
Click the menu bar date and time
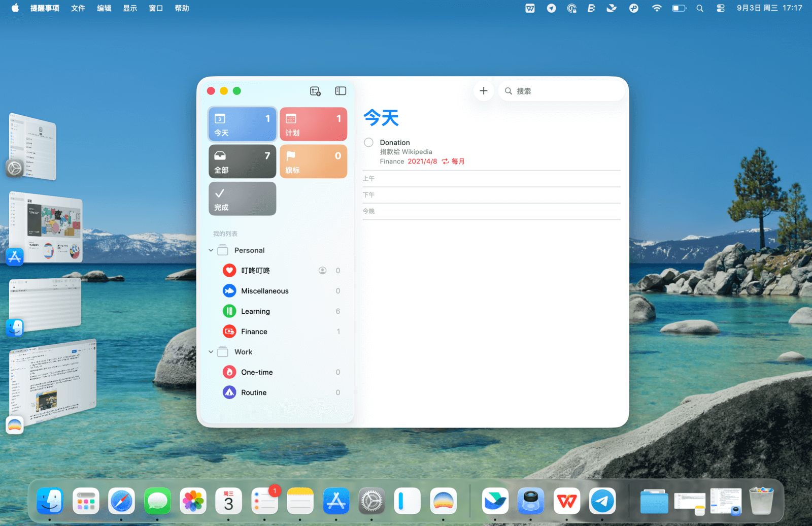click(x=769, y=8)
